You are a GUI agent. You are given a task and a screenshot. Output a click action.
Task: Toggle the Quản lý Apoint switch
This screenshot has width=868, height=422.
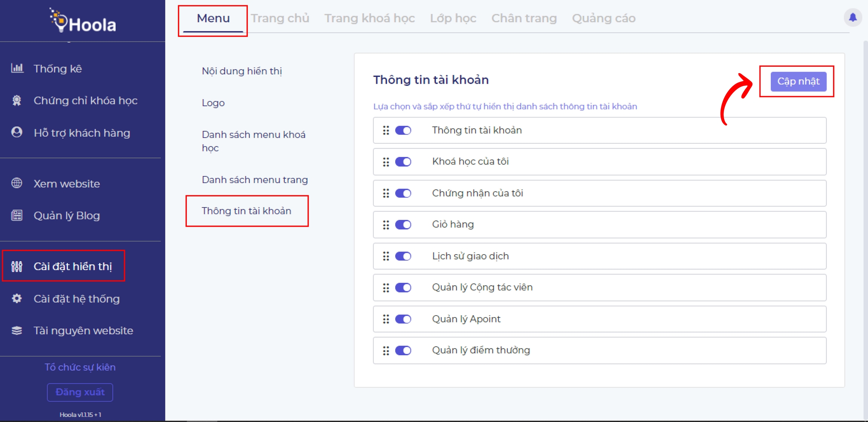click(x=403, y=319)
